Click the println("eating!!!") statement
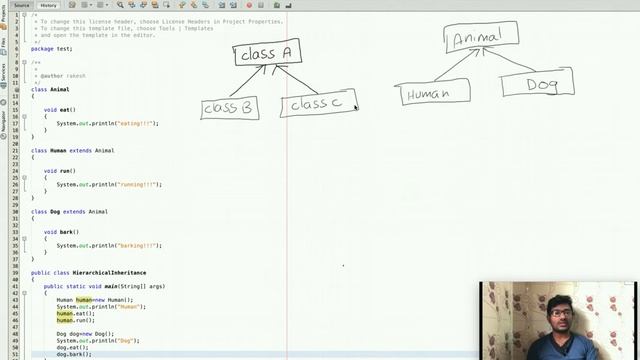The width and height of the screenshot is (640, 360). (107, 123)
